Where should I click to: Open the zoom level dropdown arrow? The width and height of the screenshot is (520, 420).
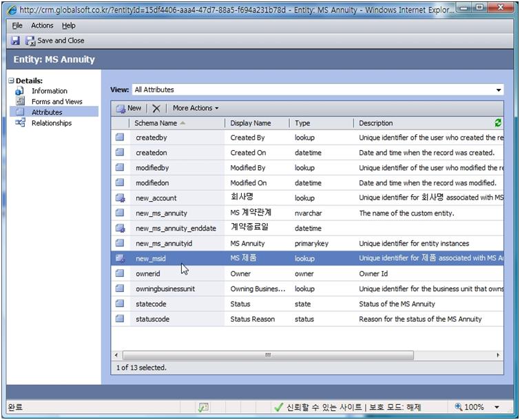497,407
